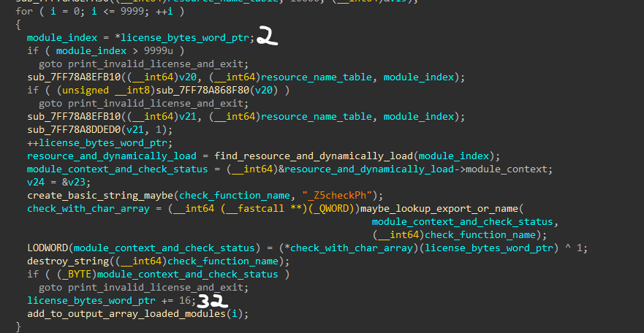Select the (_BYTE) cast in the if statement
This screenshot has width=644, height=333.
[72, 275]
